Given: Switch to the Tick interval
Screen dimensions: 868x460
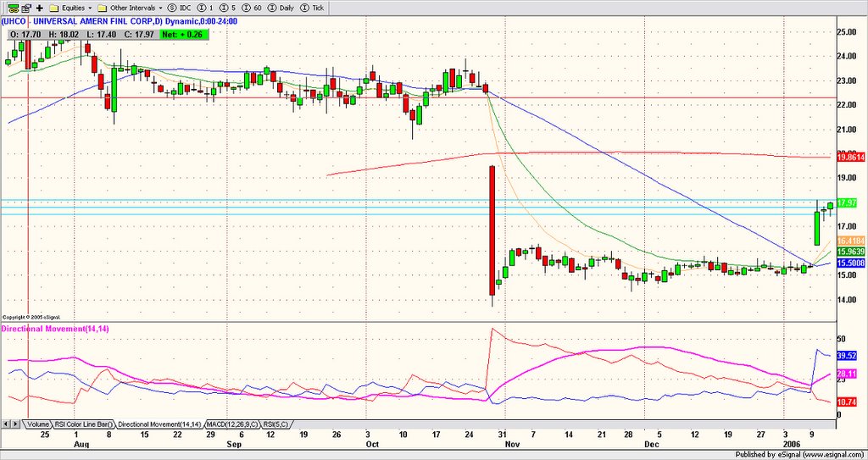Looking at the screenshot, I should click(313, 8).
